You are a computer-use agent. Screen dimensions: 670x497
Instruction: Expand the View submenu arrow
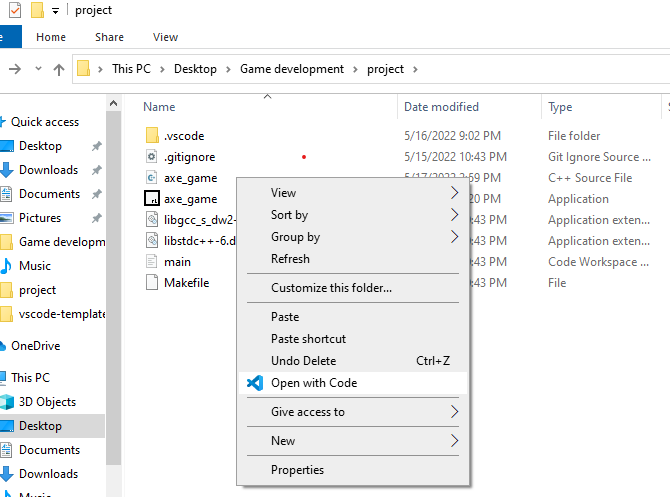coord(455,193)
